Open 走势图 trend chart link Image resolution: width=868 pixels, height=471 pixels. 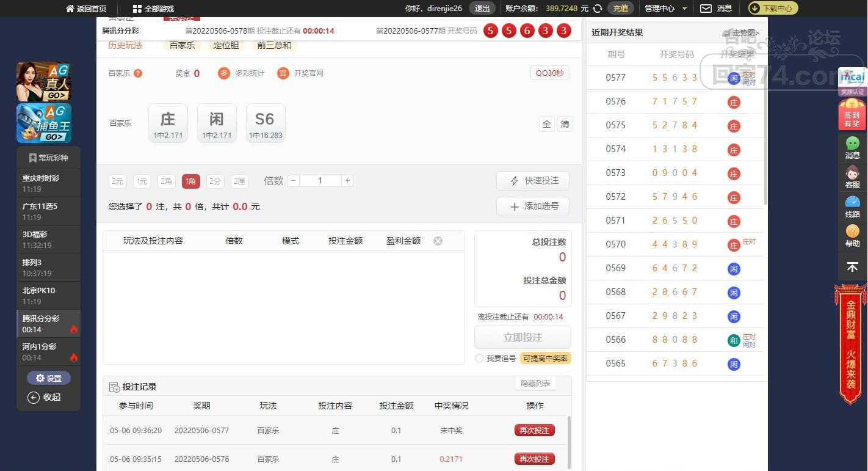click(x=741, y=32)
